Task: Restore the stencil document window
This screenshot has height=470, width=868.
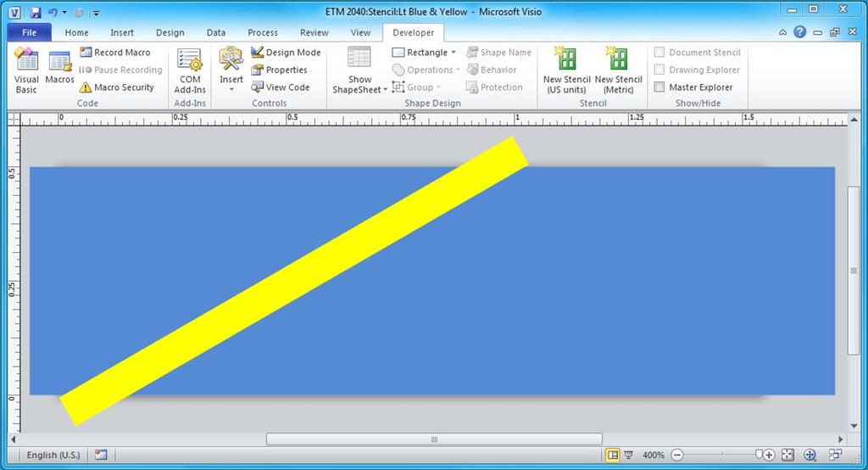Action: point(834,33)
